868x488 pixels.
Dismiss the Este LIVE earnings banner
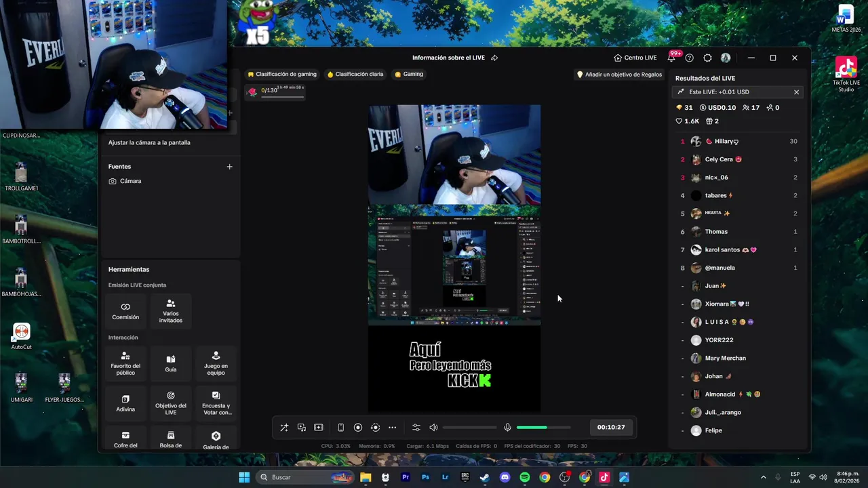point(796,92)
